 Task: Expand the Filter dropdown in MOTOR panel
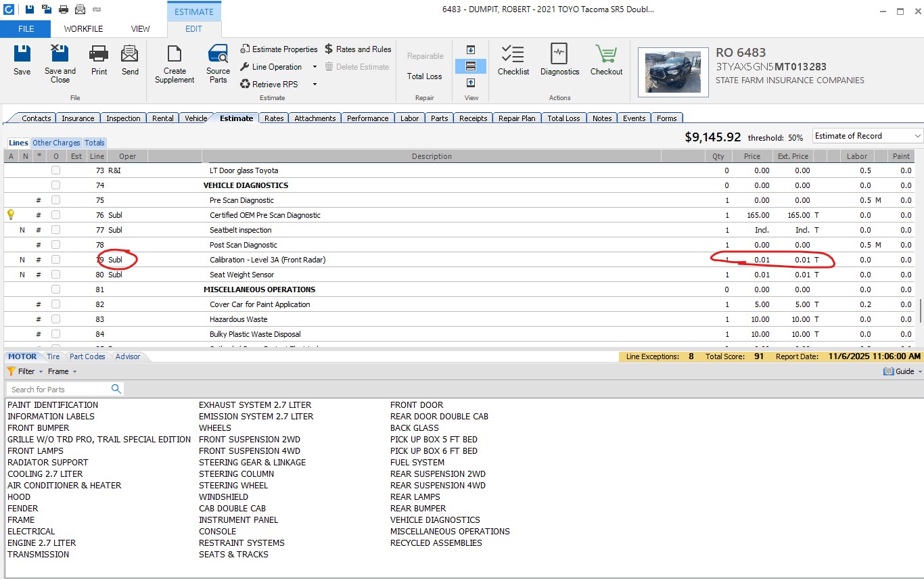41,371
